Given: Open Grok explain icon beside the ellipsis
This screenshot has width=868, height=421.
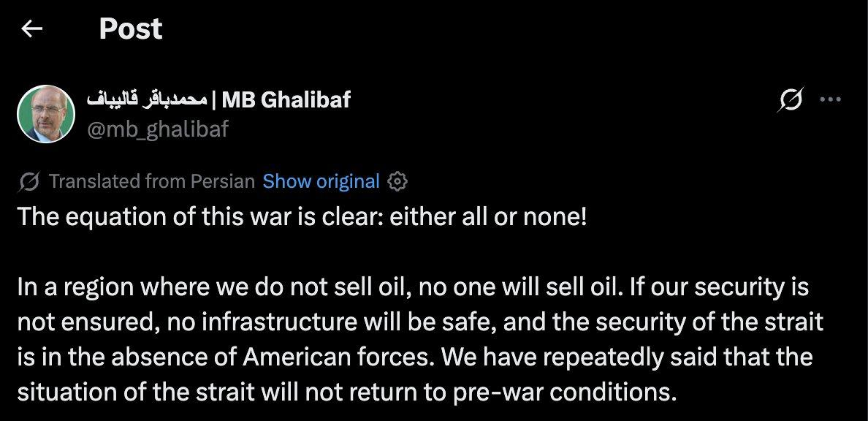Looking at the screenshot, I should pos(791,100).
